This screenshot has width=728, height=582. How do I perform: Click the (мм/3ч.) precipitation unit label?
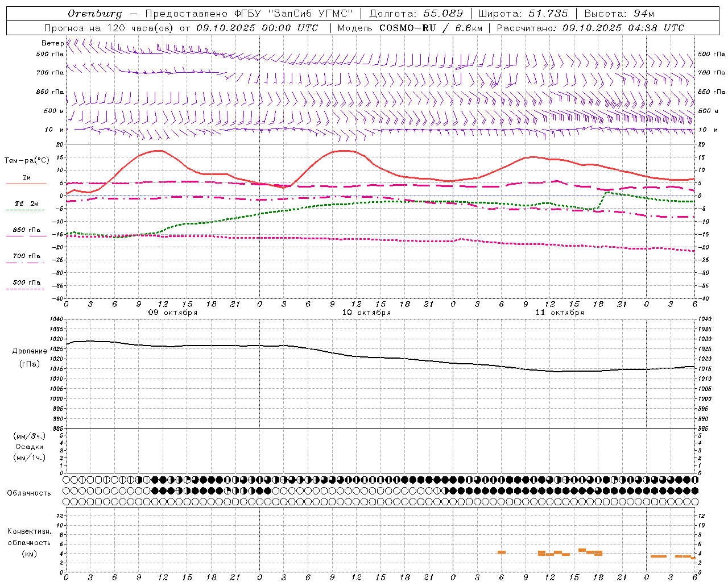(x=30, y=436)
